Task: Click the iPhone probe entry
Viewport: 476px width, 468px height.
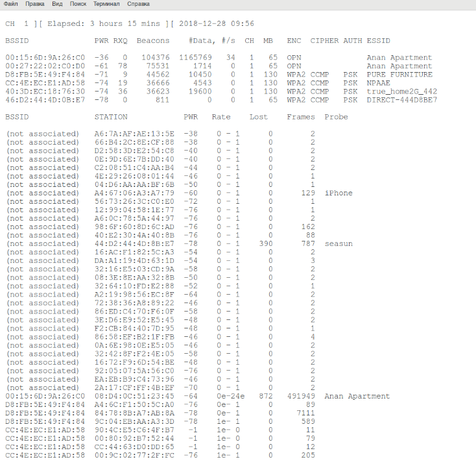Action: (x=339, y=193)
